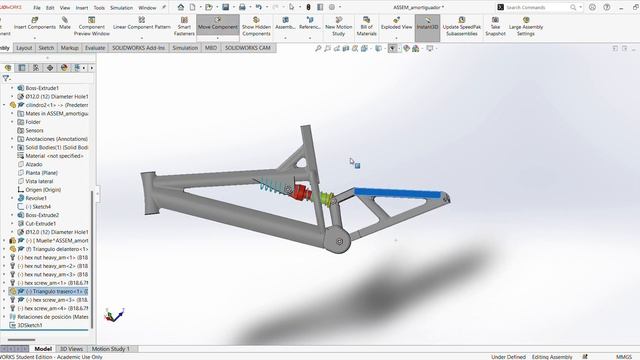Open Linear Component Pattern dropdown arrow
Screen dimensions: 640x360
pyautogui.click(x=142, y=38)
